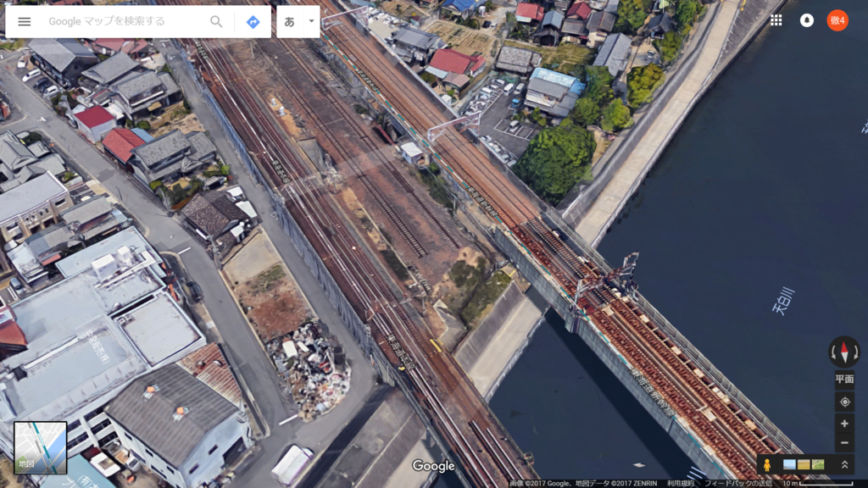Open the input method dropdown arrow
This screenshot has height=488, width=868.
click(311, 21)
